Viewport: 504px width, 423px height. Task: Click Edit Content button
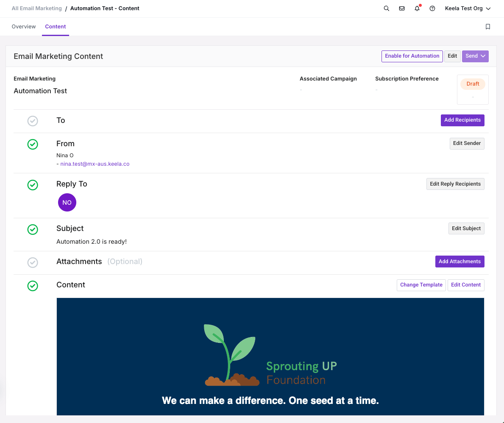(466, 285)
